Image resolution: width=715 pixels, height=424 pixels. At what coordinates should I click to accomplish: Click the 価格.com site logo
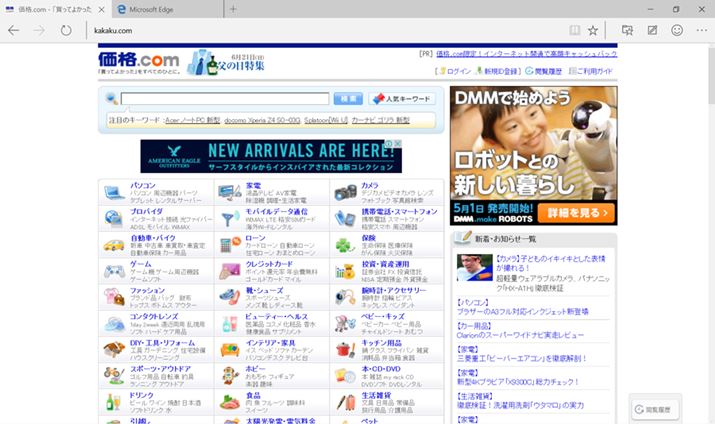[139, 62]
